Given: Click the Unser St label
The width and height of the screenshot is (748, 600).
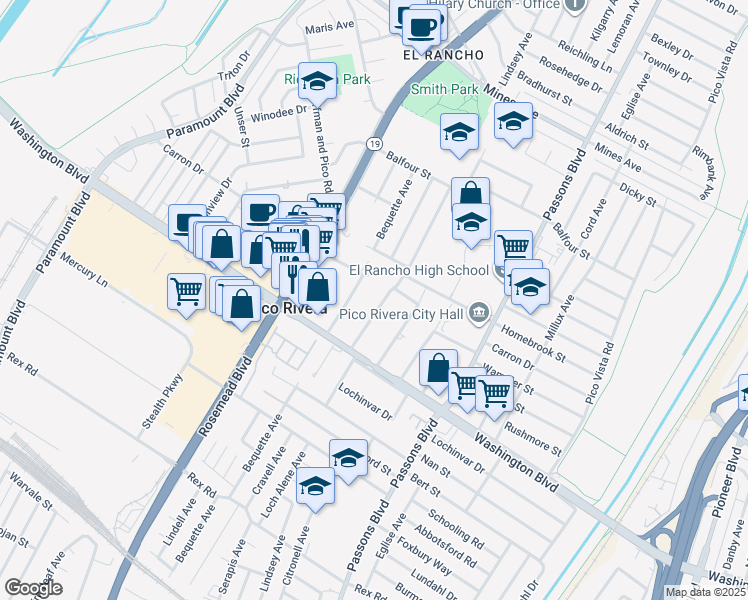Looking at the screenshot, I should [241, 126].
